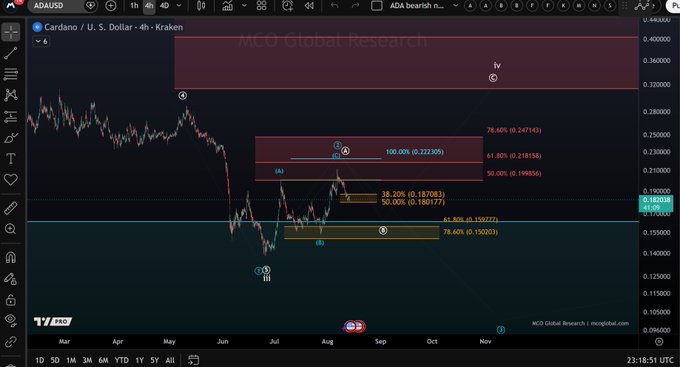Open the XABCD patterns tool
Viewport: 680px width, 367px height.
[x=11, y=95]
